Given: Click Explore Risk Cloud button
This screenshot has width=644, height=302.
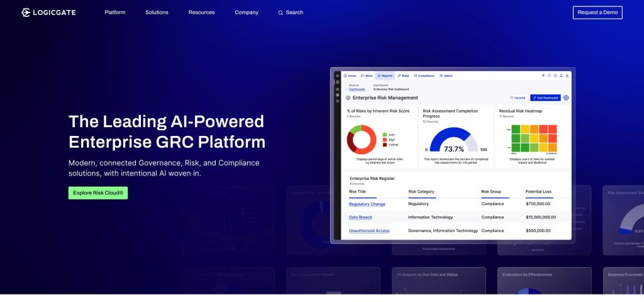Looking at the screenshot, I should tap(98, 193).
